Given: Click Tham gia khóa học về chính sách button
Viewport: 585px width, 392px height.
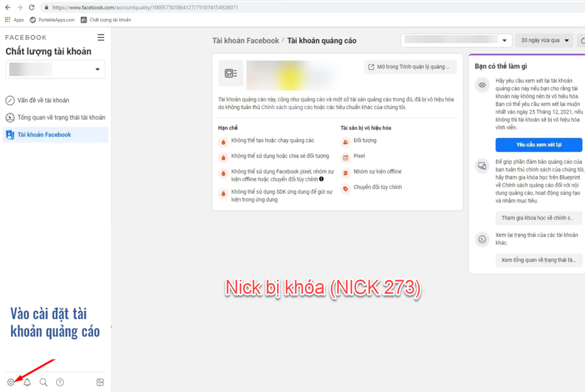Looking at the screenshot, I should pos(538,218).
